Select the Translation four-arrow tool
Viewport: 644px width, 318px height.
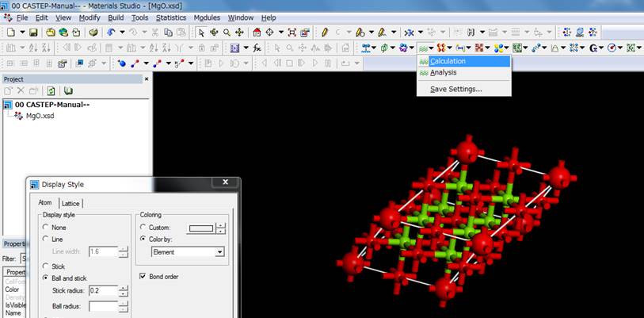tap(239, 32)
